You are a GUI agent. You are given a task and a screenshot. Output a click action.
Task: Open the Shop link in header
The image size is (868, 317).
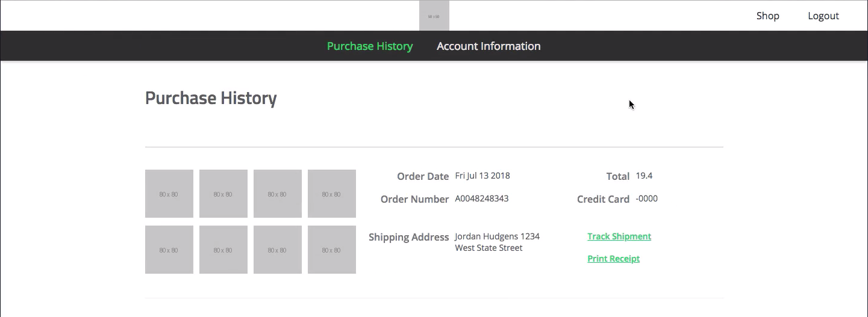(767, 16)
